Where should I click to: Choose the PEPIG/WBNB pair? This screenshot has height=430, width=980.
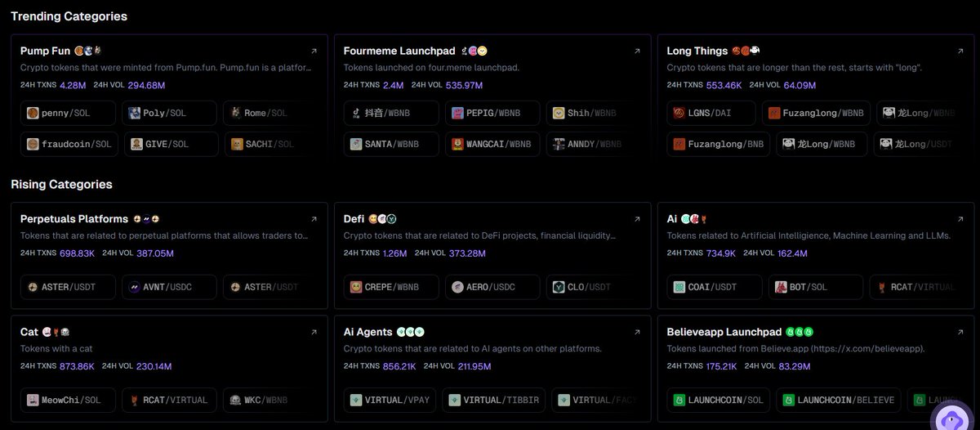click(492, 113)
